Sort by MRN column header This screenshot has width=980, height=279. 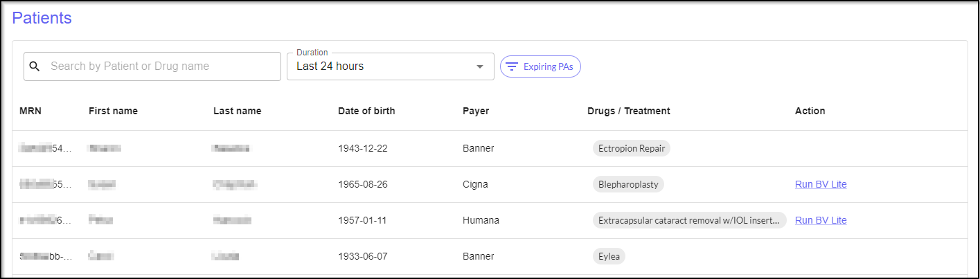(30, 111)
